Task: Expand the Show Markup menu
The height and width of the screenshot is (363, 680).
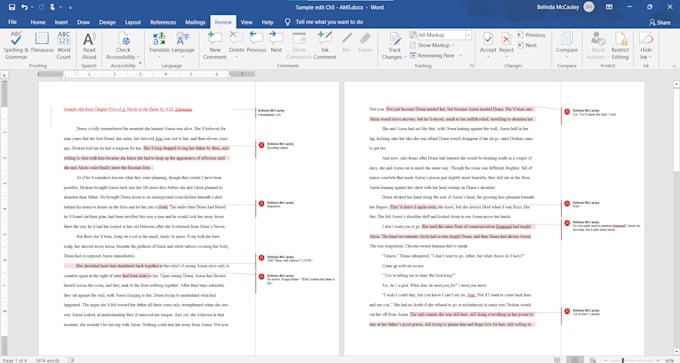Action: [432, 45]
